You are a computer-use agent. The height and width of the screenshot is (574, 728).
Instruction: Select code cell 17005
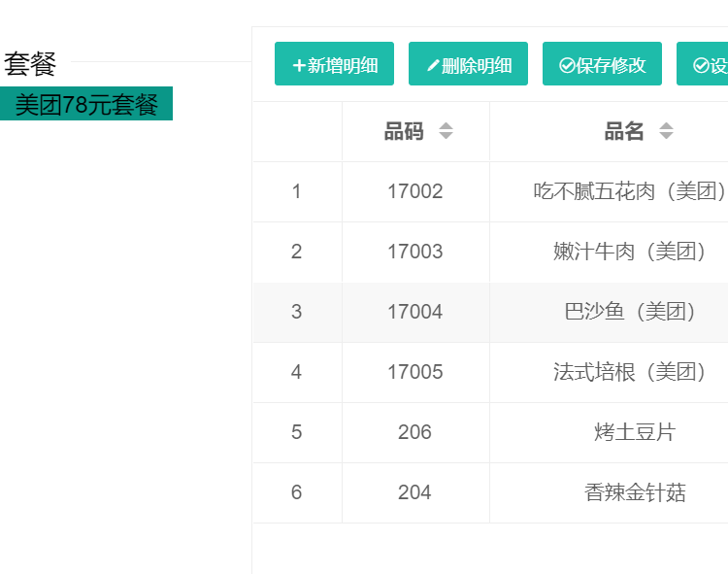415,372
